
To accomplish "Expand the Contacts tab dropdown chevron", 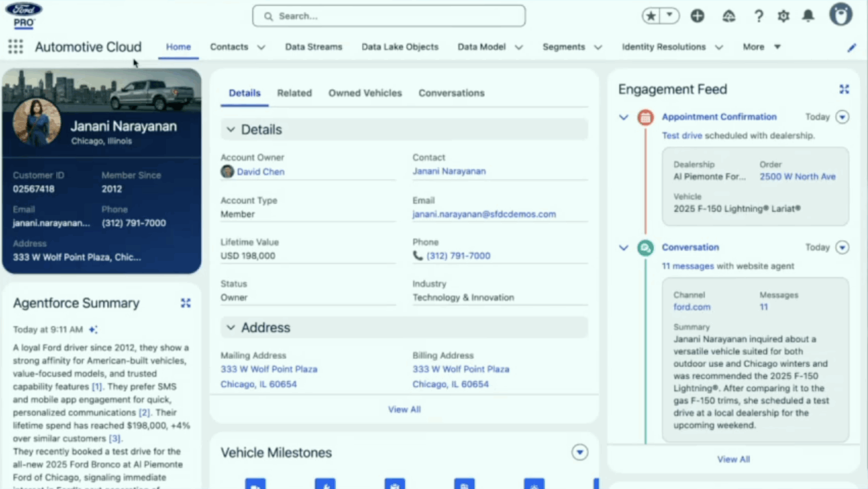I will click(261, 47).
